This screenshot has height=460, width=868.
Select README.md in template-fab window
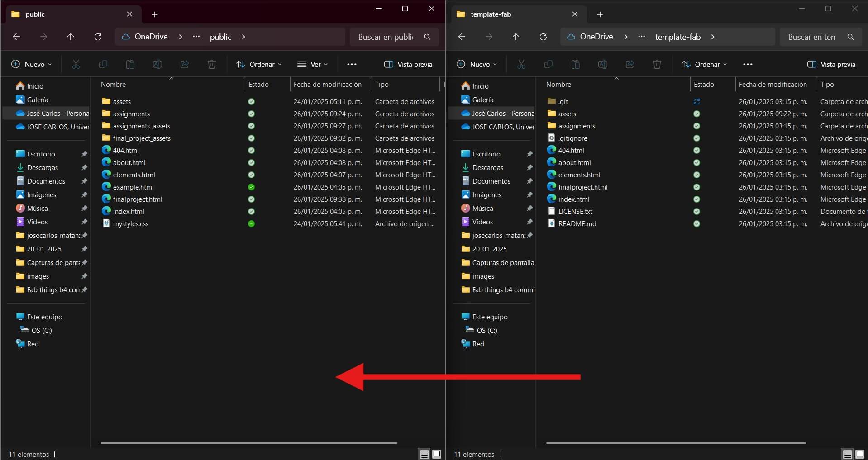point(577,223)
